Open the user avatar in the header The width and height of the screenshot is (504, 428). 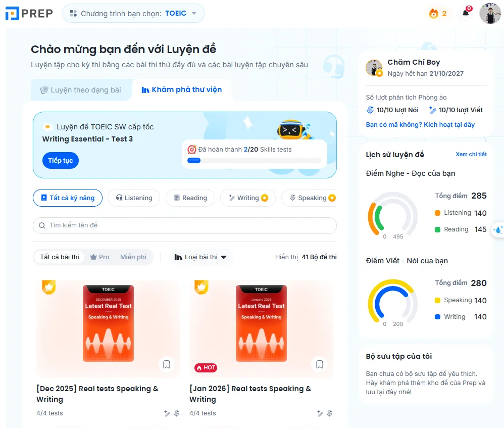tap(490, 14)
